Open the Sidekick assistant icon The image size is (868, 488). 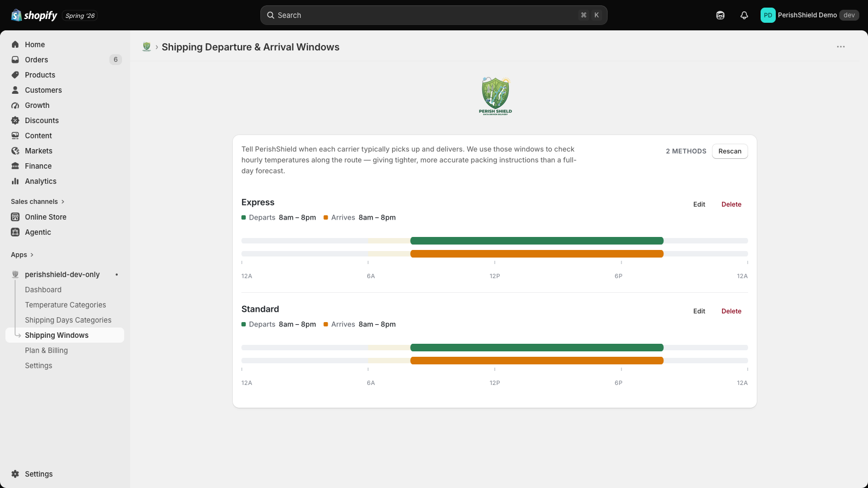(x=720, y=15)
